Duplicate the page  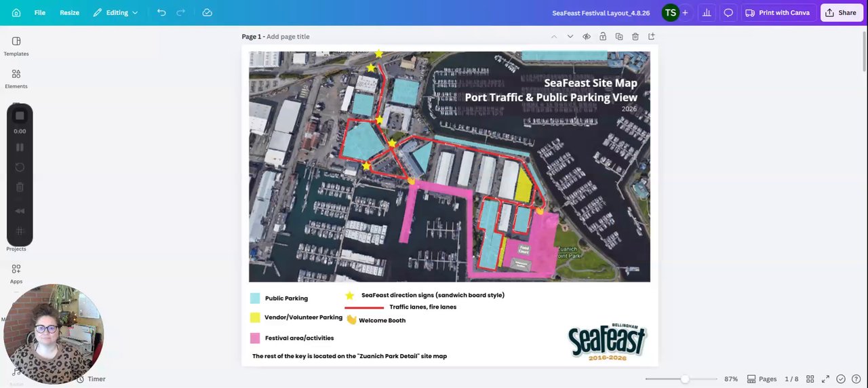(619, 37)
